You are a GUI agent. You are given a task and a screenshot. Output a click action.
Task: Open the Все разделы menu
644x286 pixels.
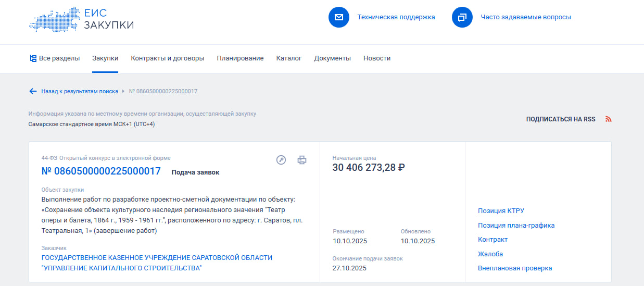55,58
